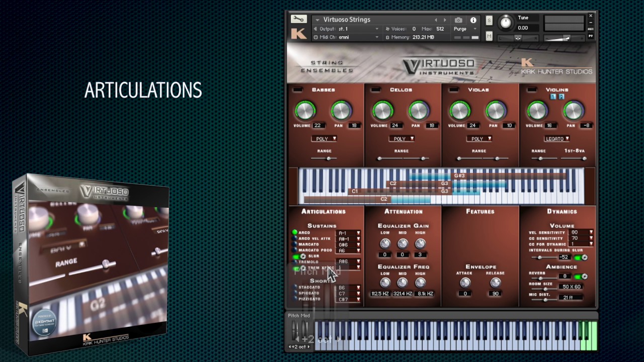Open instrument edit mode with wrench icon

coord(298,19)
